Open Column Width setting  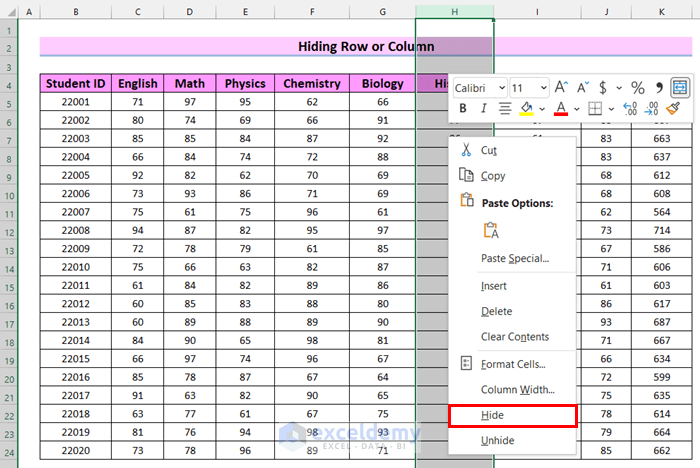512,389
